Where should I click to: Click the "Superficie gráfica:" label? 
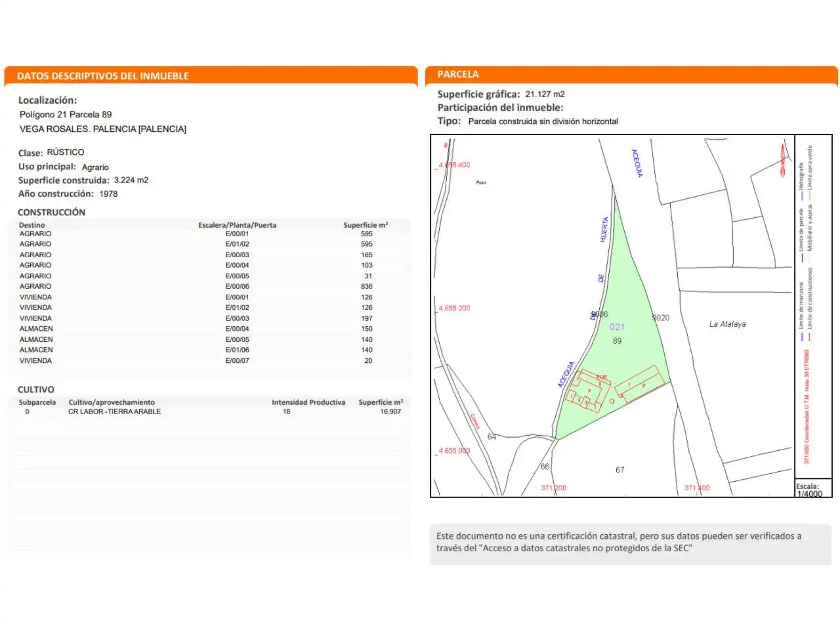click(479, 94)
